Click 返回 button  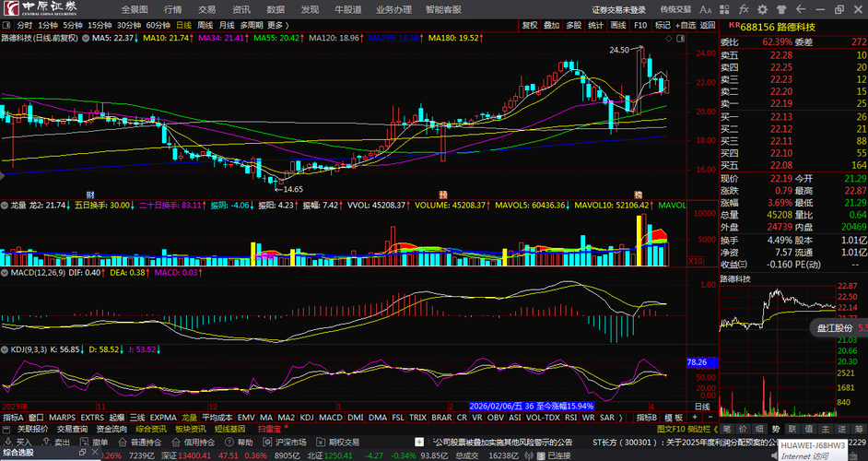[x=708, y=25]
